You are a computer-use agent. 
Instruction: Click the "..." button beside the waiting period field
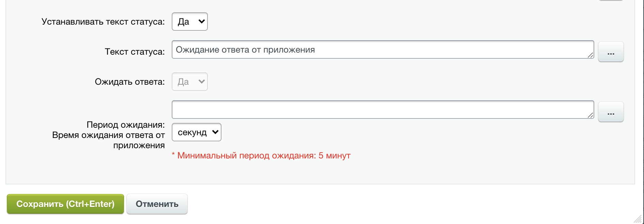pyautogui.click(x=611, y=111)
